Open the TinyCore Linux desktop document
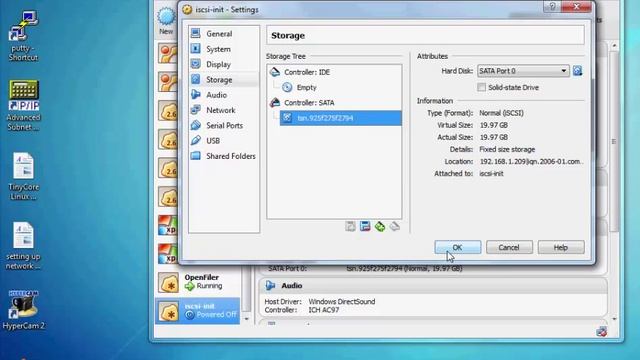This screenshot has width=640, height=360. 23,176
